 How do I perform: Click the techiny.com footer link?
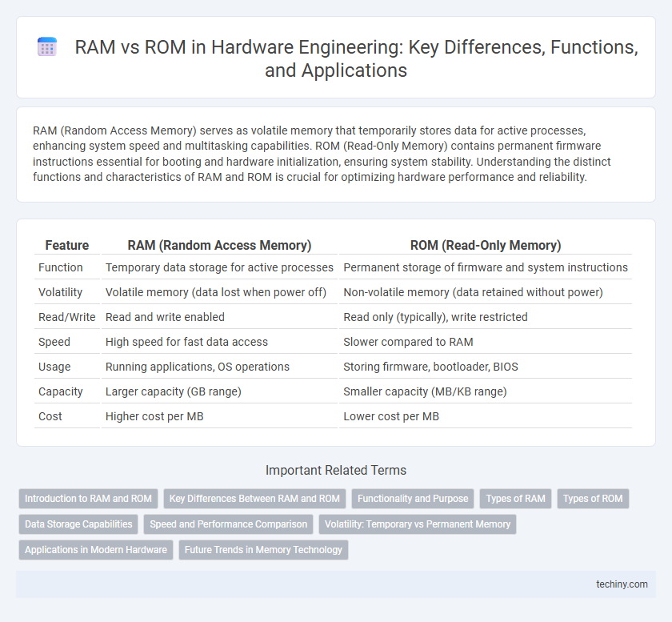click(622, 584)
